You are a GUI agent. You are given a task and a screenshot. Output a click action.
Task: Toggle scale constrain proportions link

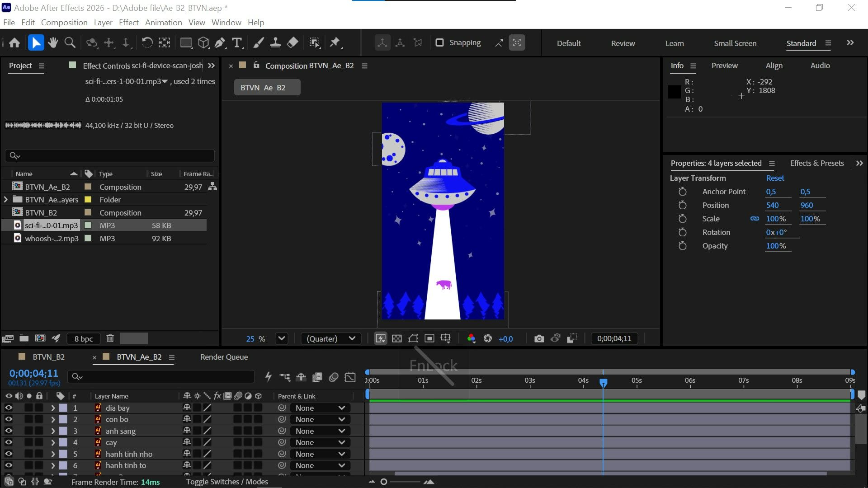[x=755, y=219]
